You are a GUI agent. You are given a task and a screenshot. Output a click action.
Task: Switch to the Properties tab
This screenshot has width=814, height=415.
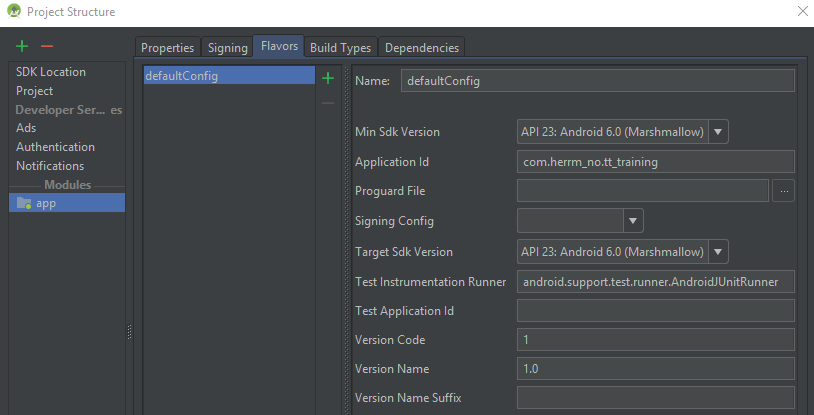[x=167, y=48]
